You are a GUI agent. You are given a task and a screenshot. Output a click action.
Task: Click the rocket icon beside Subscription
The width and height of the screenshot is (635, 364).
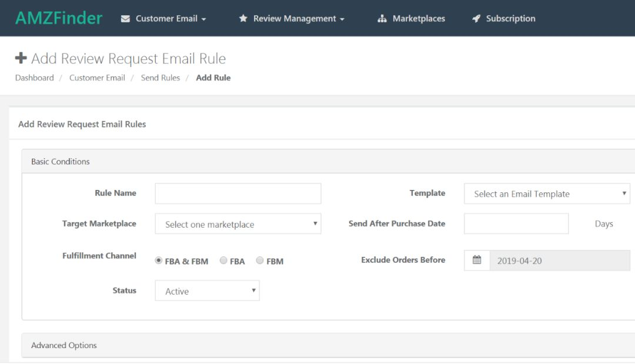pyautogui.click(x=476, y=19)
